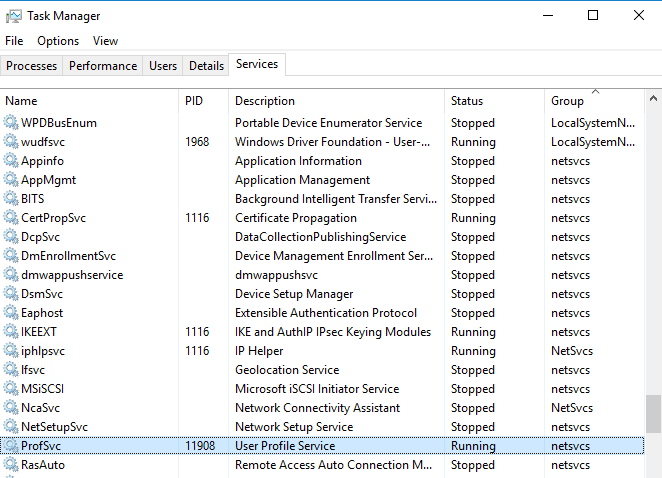
Task: Click NetSvcs group of iphlpsvc
Action: [572, 351]
